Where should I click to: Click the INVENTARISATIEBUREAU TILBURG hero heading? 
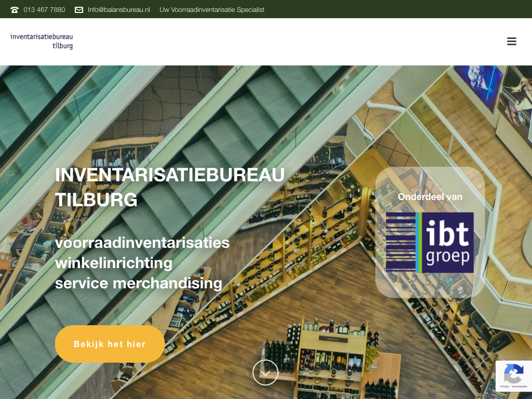(x=169, y=187)
